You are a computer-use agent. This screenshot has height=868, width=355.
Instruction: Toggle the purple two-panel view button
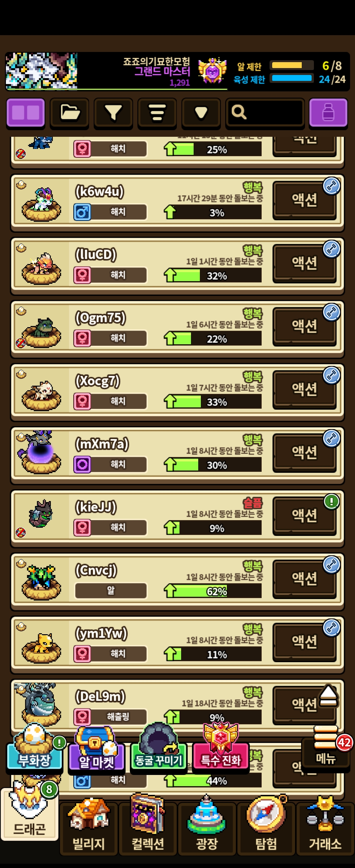tap(26, 113)
